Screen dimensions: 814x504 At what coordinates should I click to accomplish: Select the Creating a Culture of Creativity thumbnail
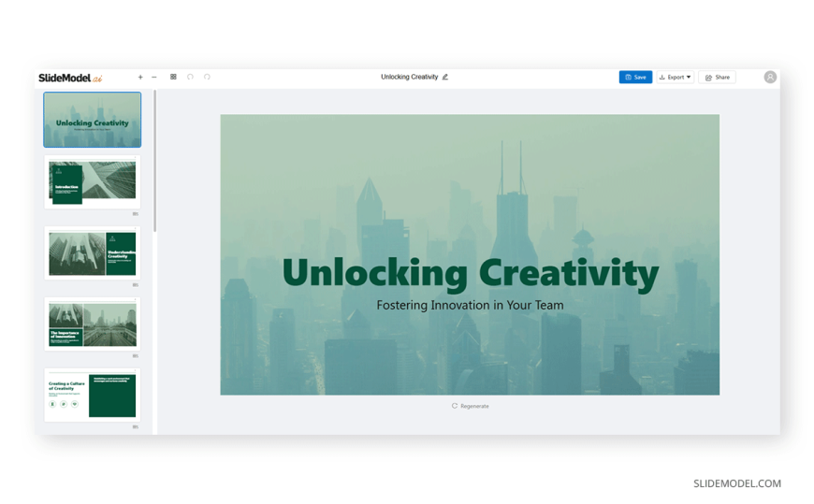[x=93, y=395]
